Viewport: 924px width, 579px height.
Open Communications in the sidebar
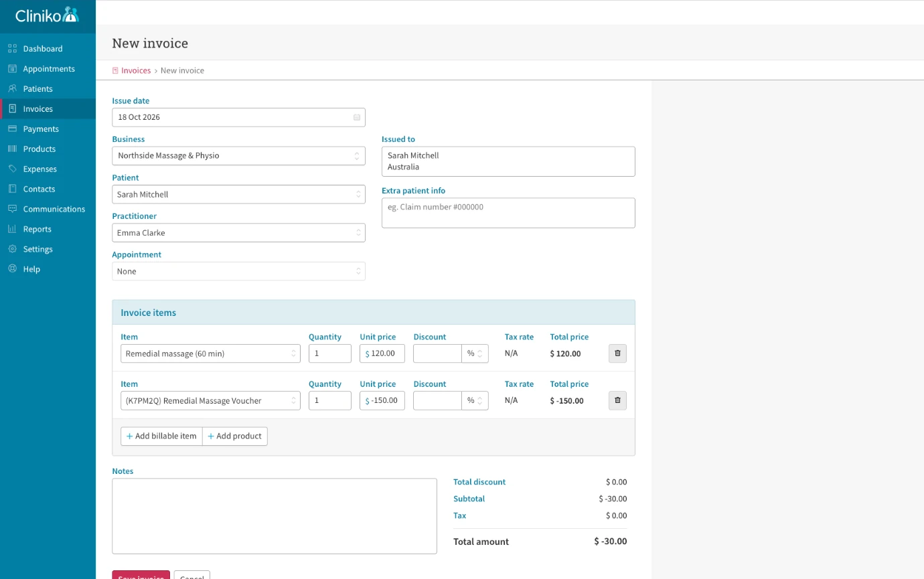[48, 209]
